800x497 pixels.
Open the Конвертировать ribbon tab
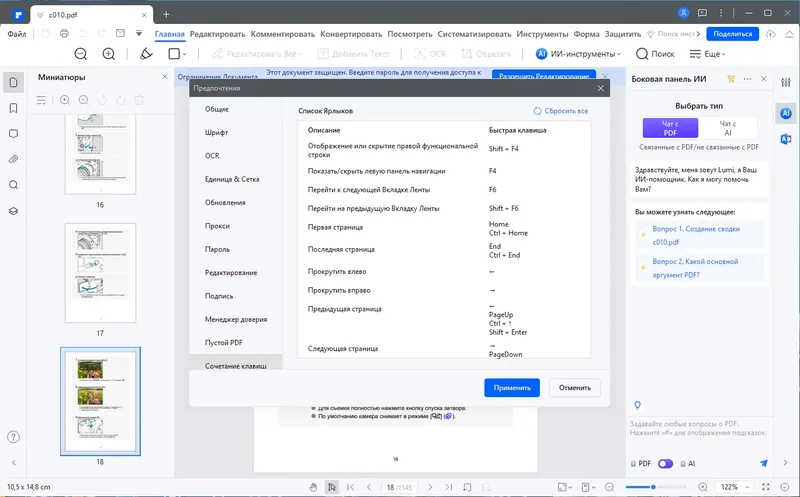click(x=351, y=34)
